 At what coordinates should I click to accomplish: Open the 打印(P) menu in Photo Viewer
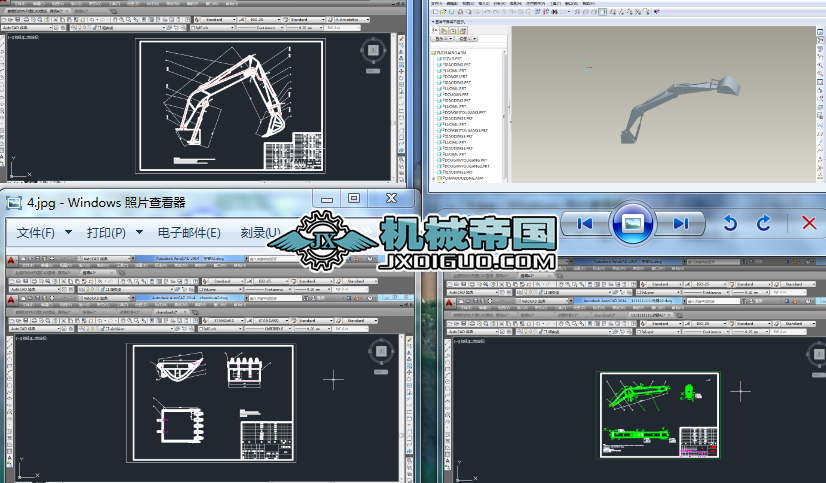pyautogui.click(x=106, y=232)
